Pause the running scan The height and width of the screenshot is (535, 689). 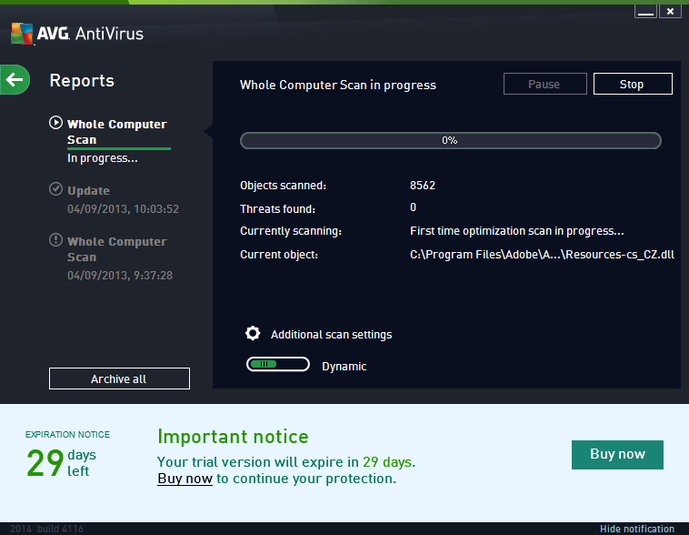click(x=545, y=84)
